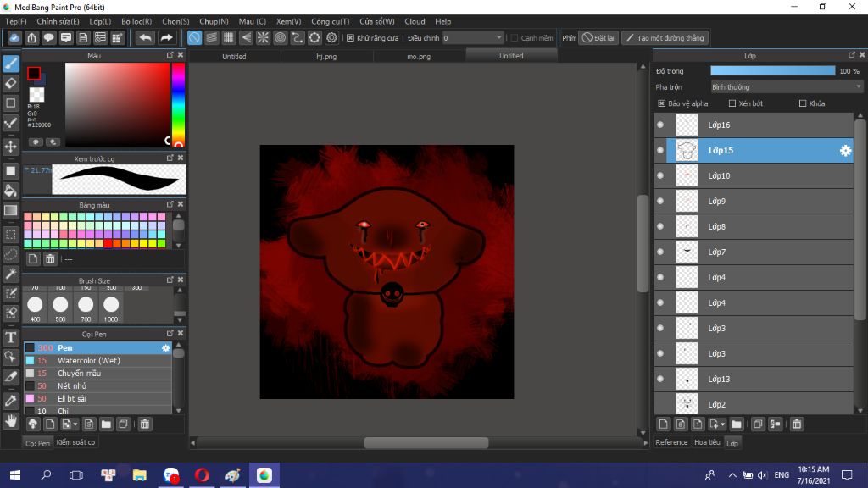Image resolution: width=868 pixels, height=488 pixels.
Task: Enable crisscross grid snap guide
Action: 229,37
